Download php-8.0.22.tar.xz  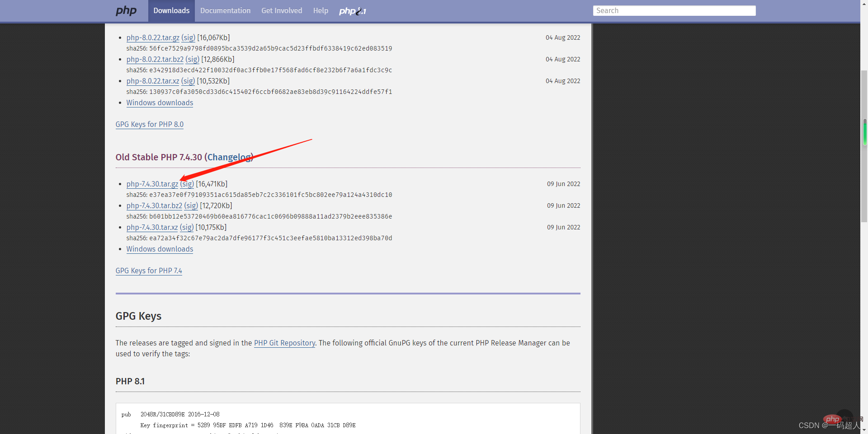coord(153,81)
